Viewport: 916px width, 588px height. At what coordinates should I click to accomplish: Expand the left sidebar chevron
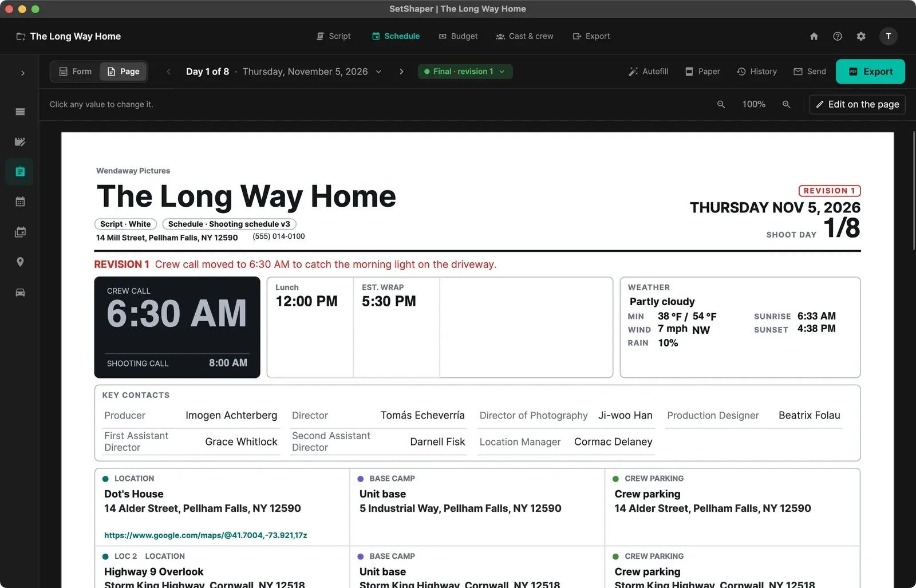[x=22, y=73]
